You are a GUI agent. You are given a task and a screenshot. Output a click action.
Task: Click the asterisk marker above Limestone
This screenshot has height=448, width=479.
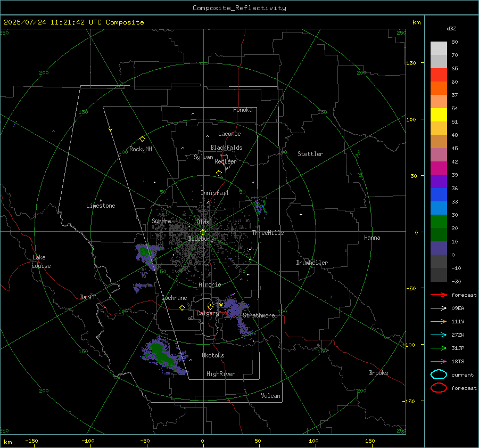tap(101, 201)
